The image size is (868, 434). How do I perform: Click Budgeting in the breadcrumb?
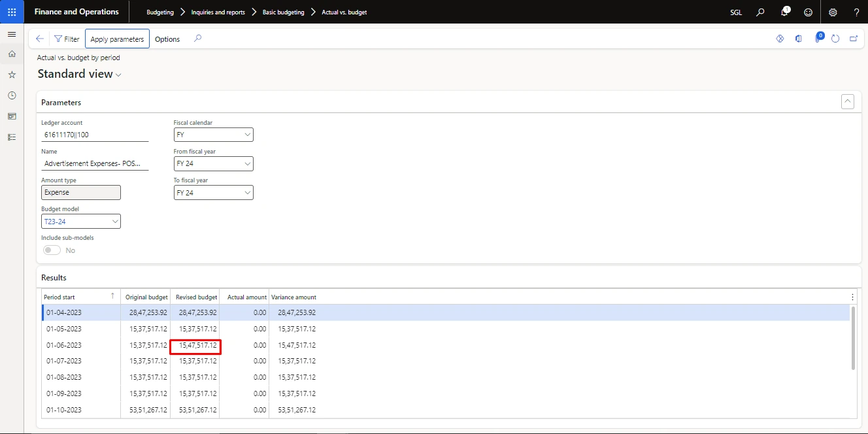(160, 12)
